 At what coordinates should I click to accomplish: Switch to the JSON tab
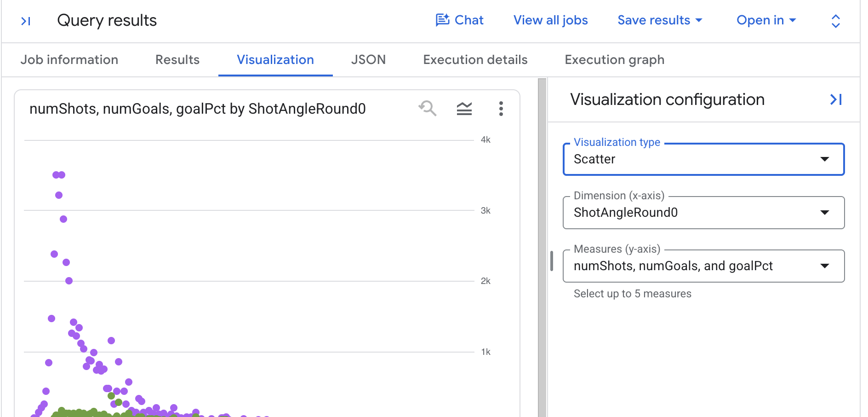(x=368, y=60)
